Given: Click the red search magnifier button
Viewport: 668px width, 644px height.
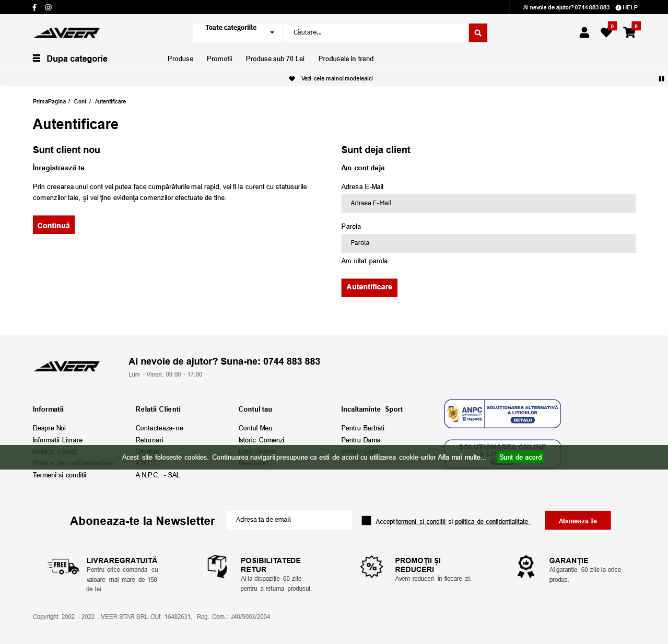Looking at the screenshot, I should [x=478, y=32].
